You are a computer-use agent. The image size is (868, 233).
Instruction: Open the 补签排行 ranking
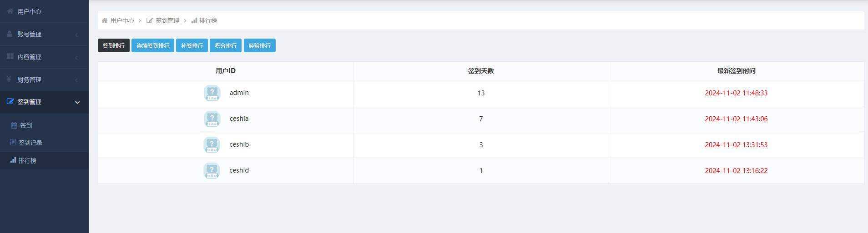[192, 45]
